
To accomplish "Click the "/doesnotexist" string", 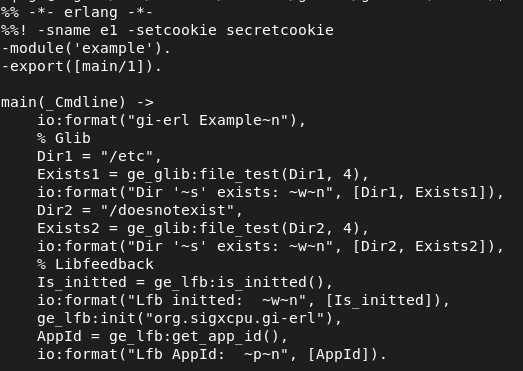I will coord(167,211).
